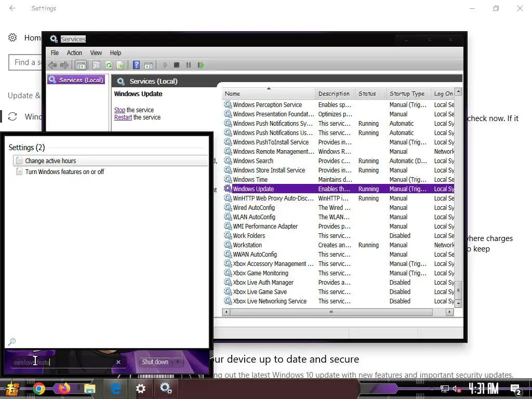
Task: Select the Xbox Game Monitoring row
Action: [339, 273]
